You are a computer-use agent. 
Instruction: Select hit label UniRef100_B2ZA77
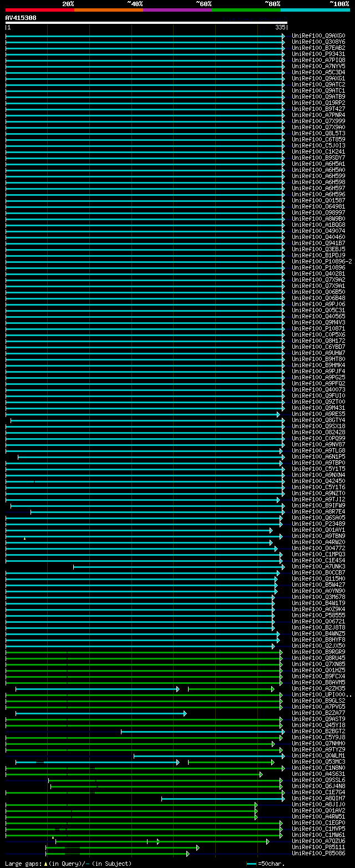[x=318, y=713]
